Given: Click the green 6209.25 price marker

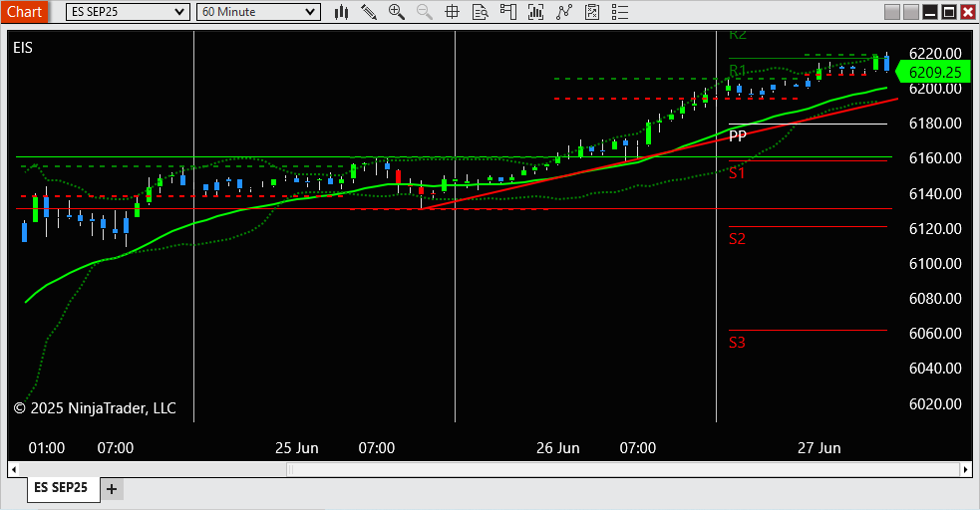Looking at the screenshot, I should coord(933,73).
